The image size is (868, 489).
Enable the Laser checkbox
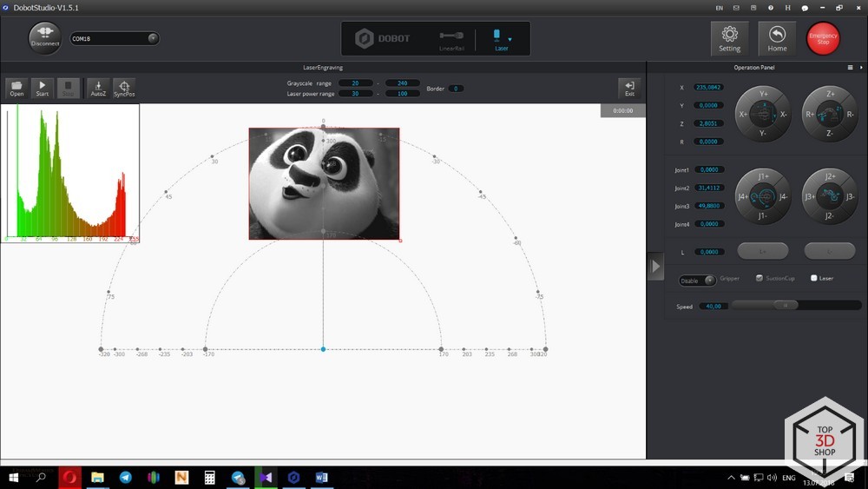click(814, 278)
